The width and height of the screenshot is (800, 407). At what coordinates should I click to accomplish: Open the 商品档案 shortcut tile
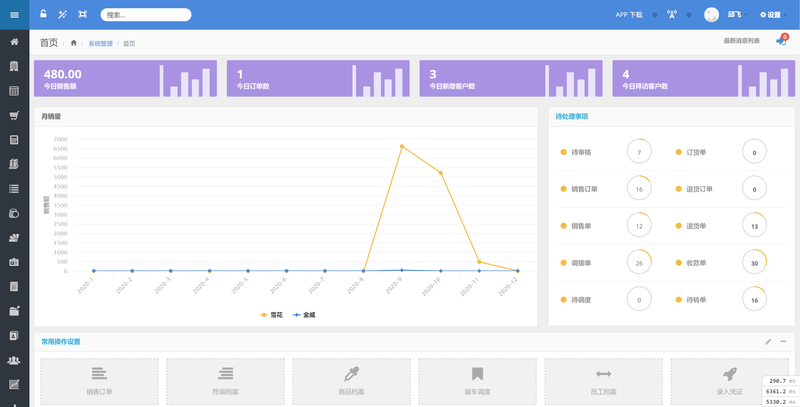coord(352,381)
